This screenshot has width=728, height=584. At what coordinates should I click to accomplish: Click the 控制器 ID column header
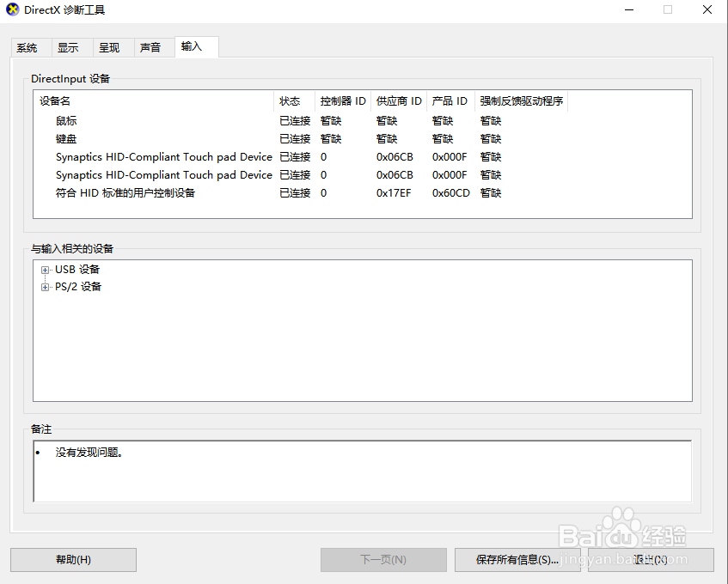[x=343, y=101]
